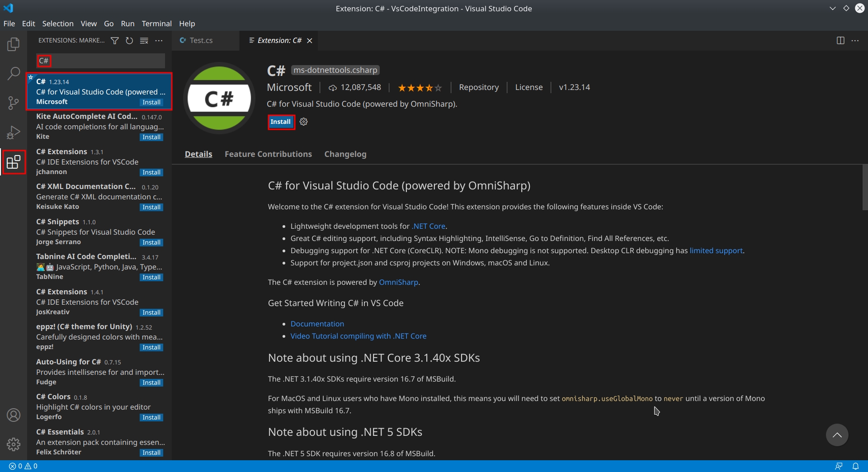Viewport: 868px width, 472px height.
Task: Open the Manage gear at the bottom left
Action: pyautogui.click(x=13, y=444)
